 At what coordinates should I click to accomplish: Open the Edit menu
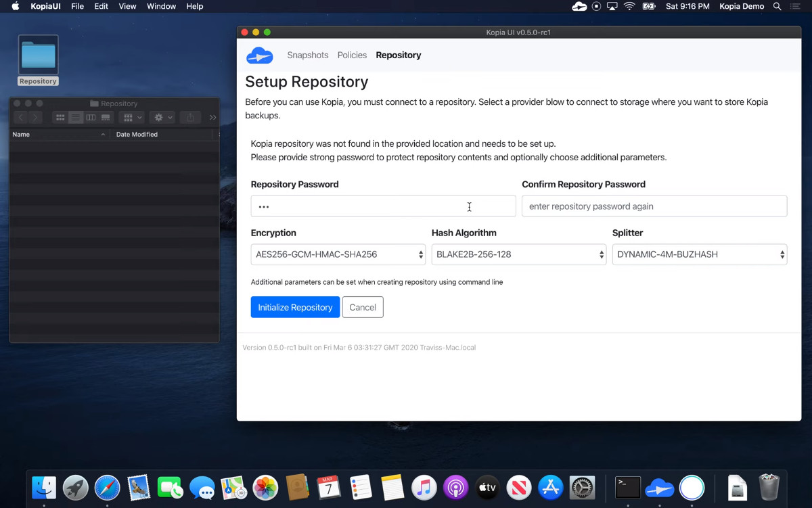101,6
